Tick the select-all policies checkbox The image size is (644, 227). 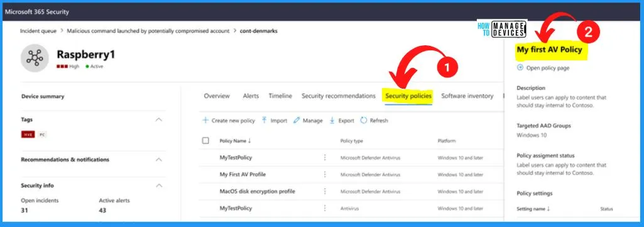(x=206, y=141)
